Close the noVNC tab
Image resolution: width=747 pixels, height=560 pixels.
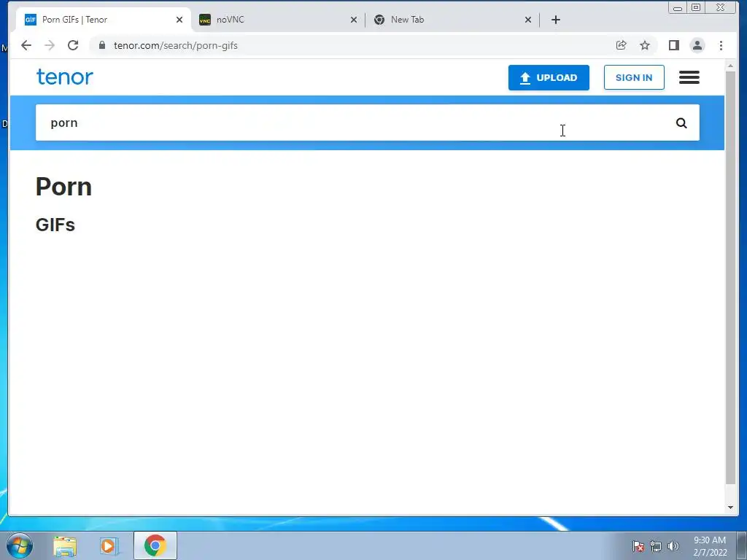(354, 20)
